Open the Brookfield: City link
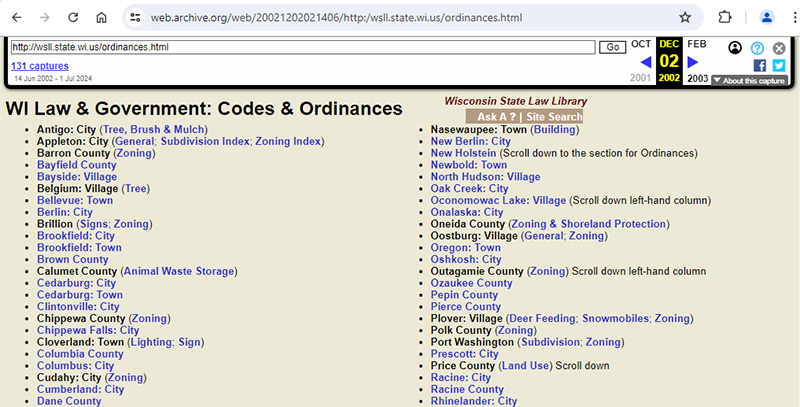800x407 pixels. coord(76,236)
